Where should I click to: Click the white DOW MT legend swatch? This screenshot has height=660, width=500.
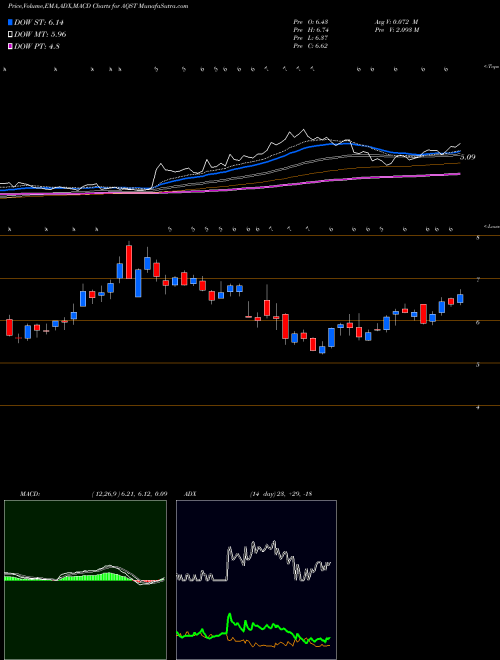[x=10, y=34]
